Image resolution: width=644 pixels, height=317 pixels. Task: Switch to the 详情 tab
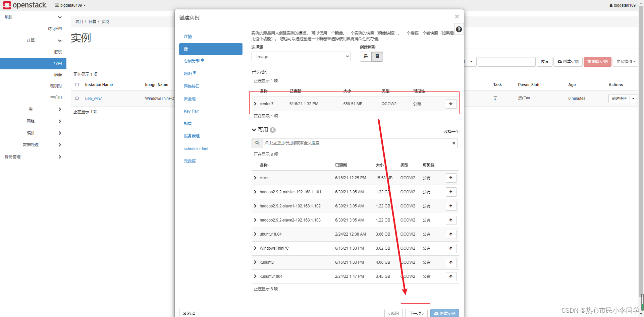188,37
